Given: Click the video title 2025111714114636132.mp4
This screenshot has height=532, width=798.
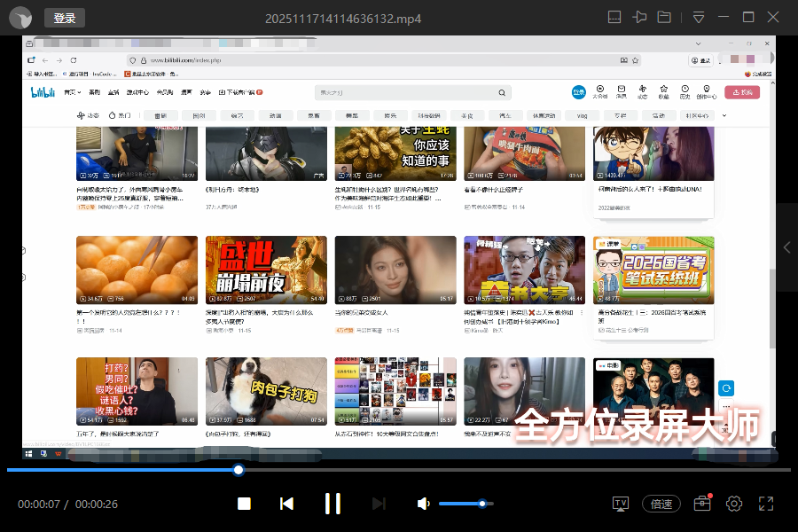Looking at the screenshot, I should (342, 19).
